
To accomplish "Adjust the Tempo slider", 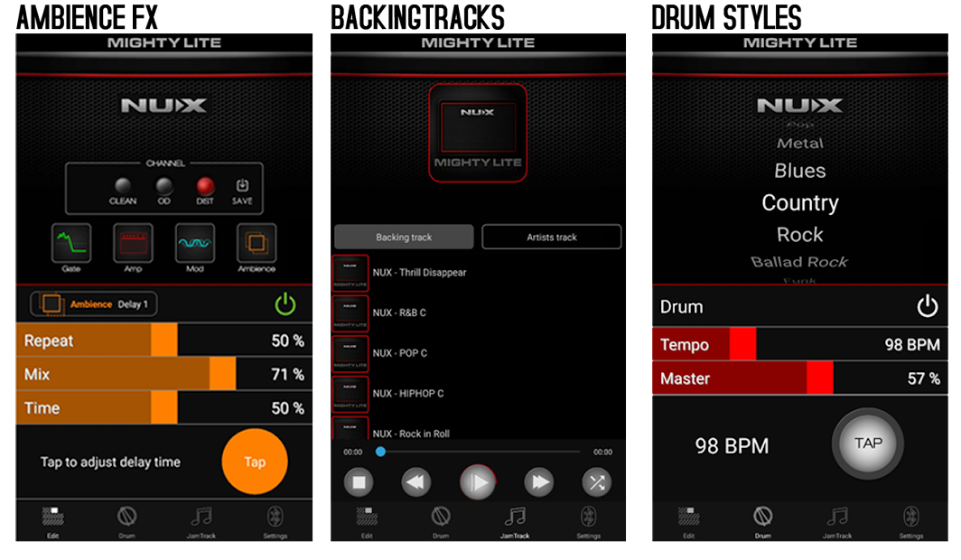I will pos(800,344).
